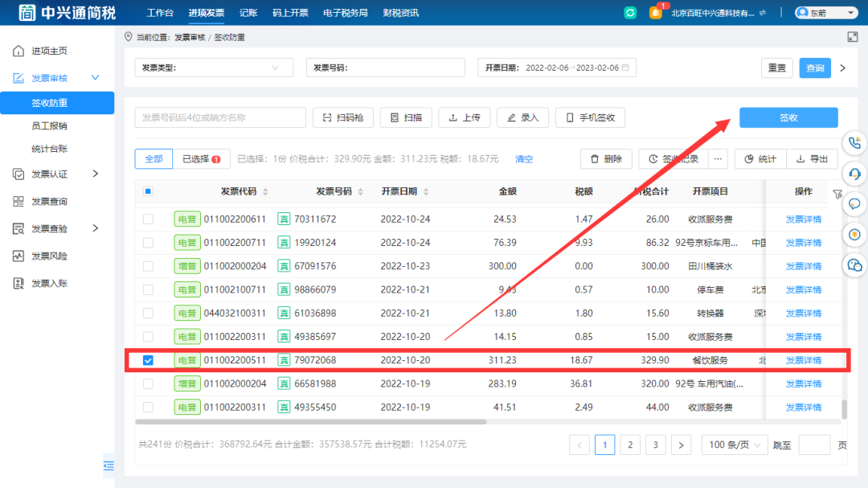Open the 电子税务局 top menu
Screen dimensions: 868x488
[x=346, y=13]
